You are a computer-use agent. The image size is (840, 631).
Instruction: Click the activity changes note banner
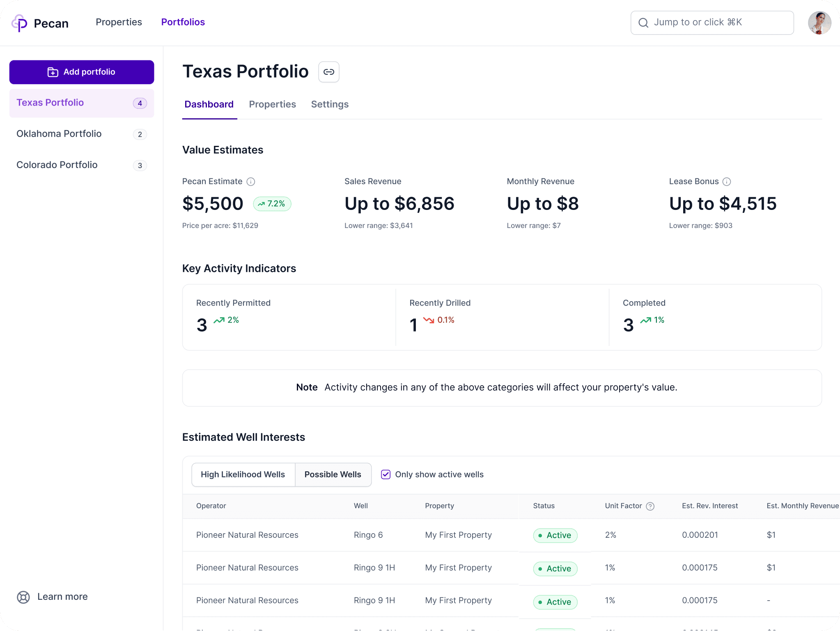[x=502, y=388]
